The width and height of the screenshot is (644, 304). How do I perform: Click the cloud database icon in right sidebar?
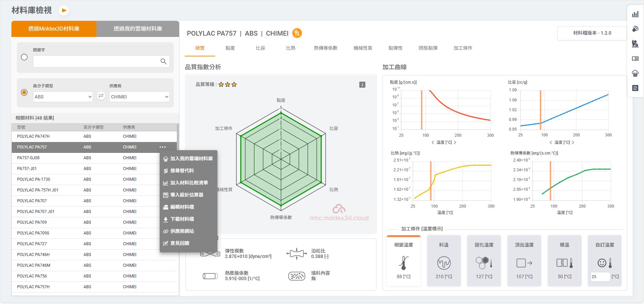(x=635, y=73)
